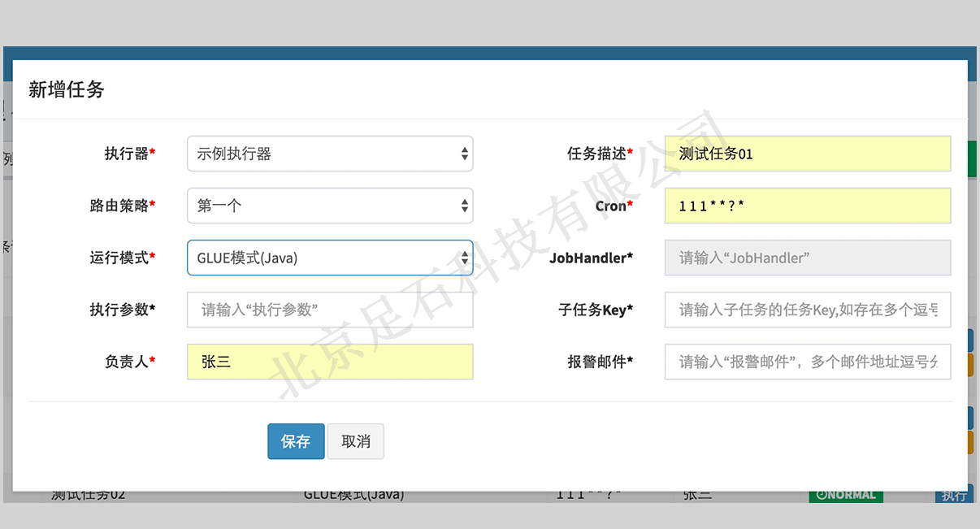Click the 运行模式 field label
This screenshot has width=980, height=529.
[119, 258]
